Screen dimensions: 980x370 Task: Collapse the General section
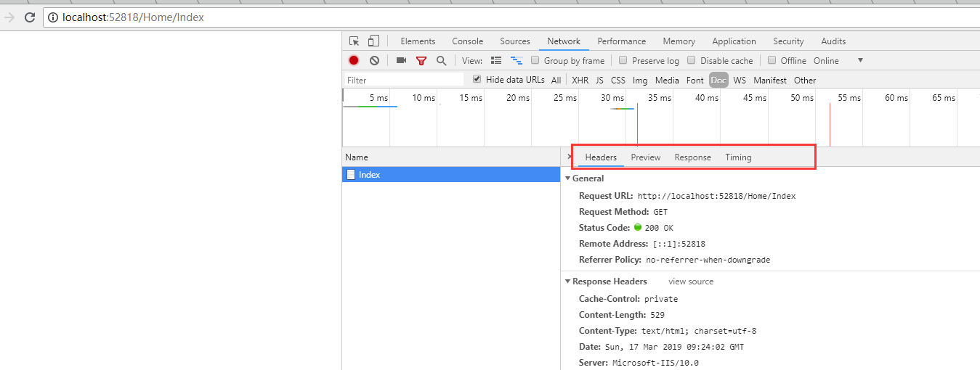568,178
